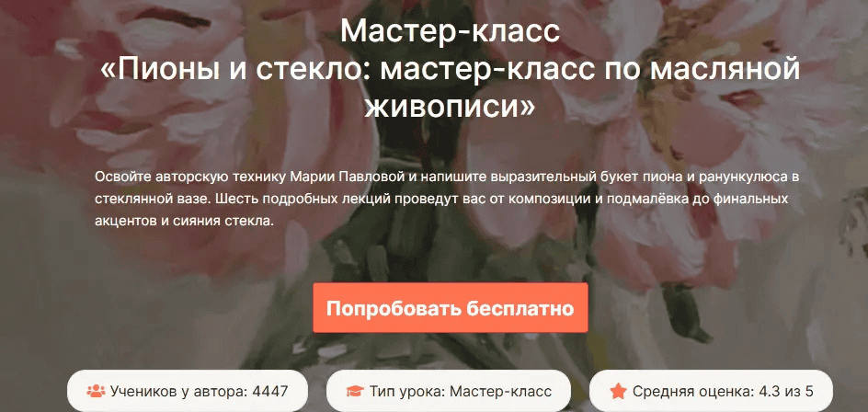The height and width of the screenshot is (412, 868).
Task: Click the star rating icon
Action: click(x=618, y=392)
